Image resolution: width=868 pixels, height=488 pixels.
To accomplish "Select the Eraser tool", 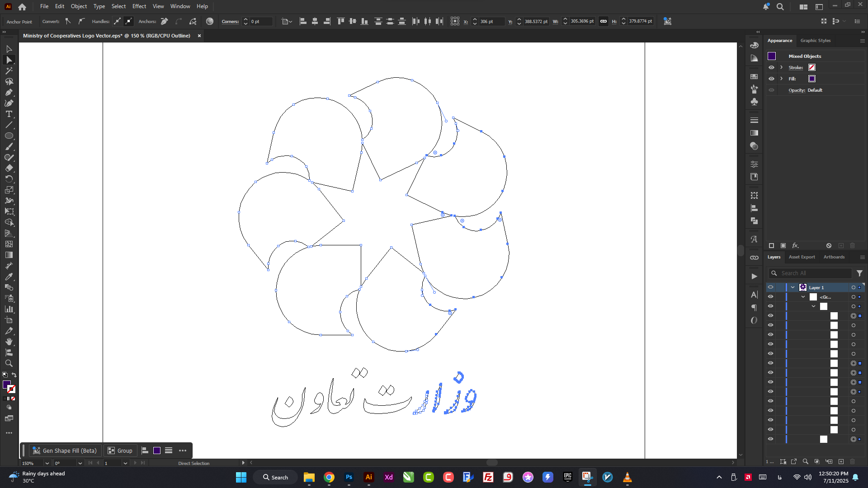I will tap(9, 168).
